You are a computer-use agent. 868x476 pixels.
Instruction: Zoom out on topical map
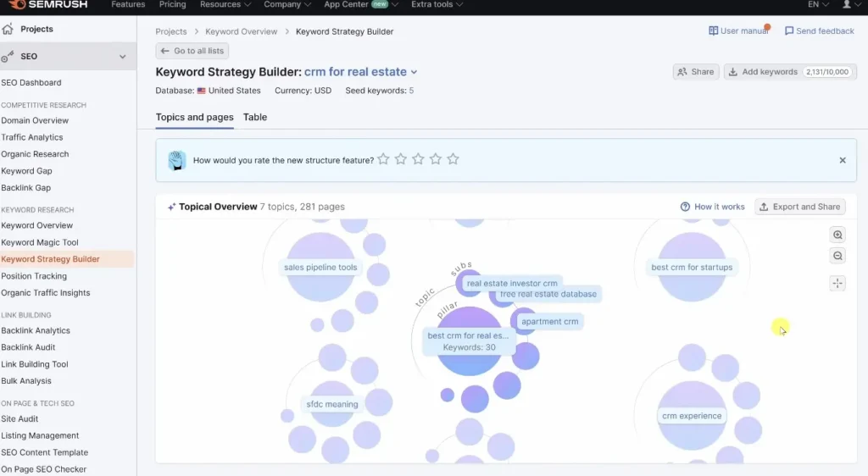[837, 256]
